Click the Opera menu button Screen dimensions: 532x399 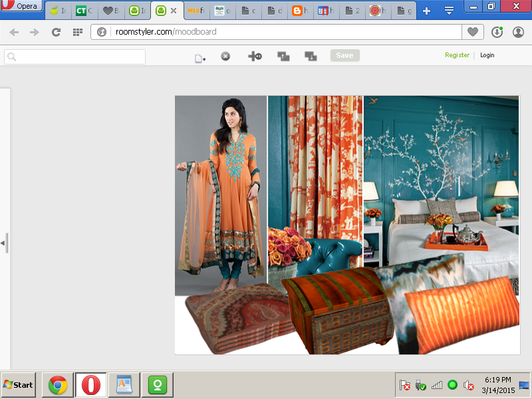(21, 6)
